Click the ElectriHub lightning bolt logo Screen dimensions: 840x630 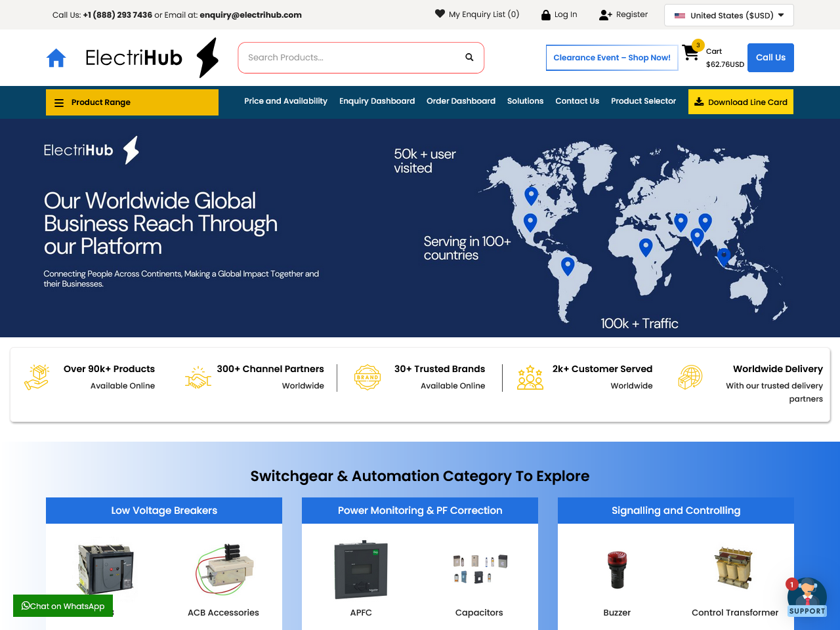click(x=207, y=58)
